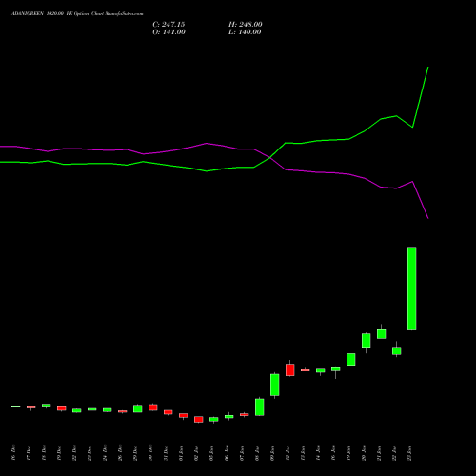Click the 12 Jan date label
Viewport: 476px width, 476px height.
pyautogui.click(x=288, y=453)
